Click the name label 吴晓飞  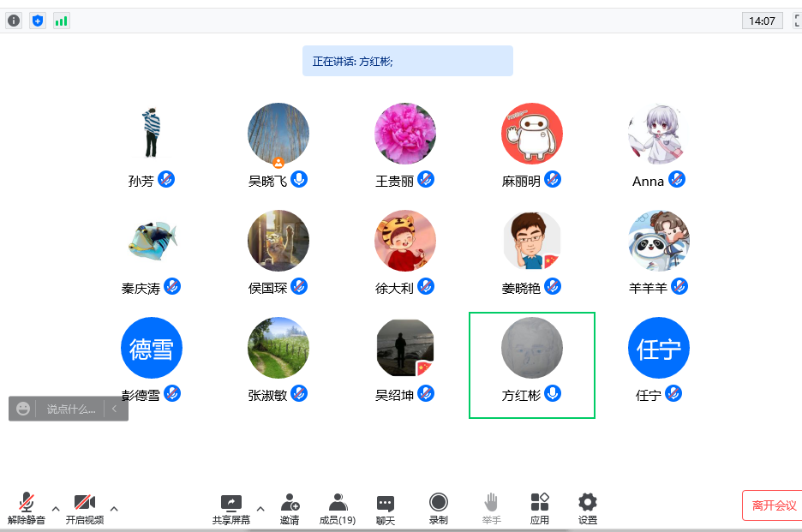(x=267, y=181)
